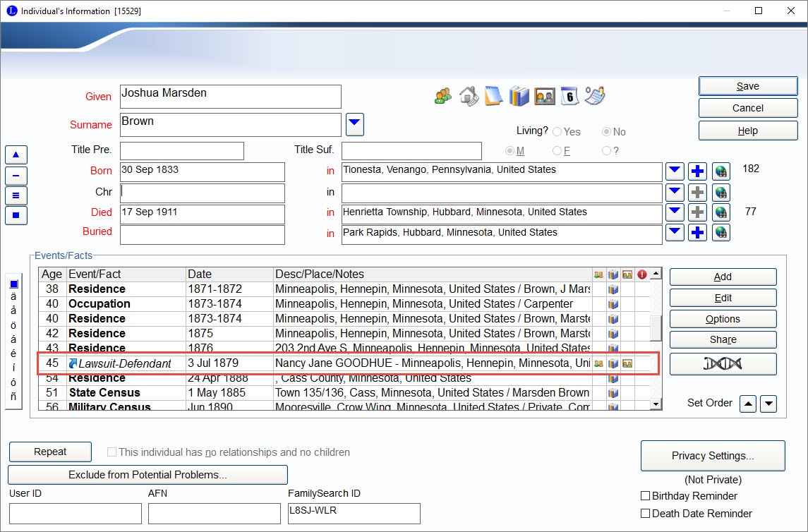Check no relationships and no children box
This screenshot has height=532, width=808.
tap(111, 452)
